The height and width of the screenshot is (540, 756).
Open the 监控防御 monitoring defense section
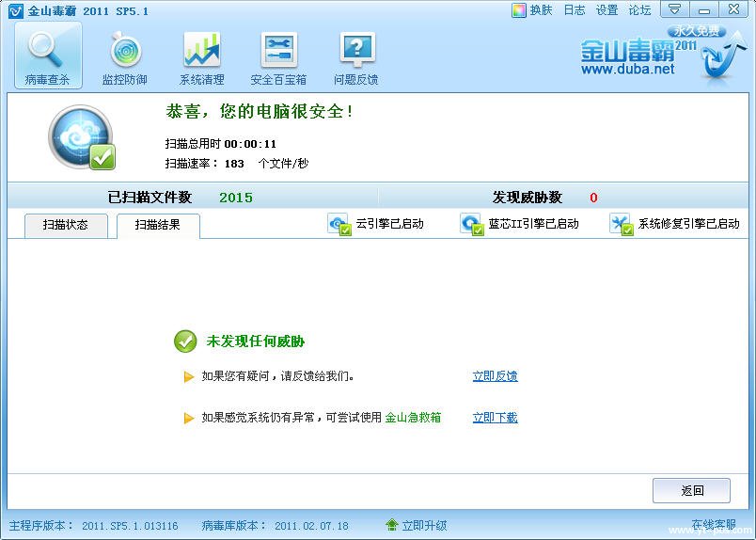tap(124, 57)
